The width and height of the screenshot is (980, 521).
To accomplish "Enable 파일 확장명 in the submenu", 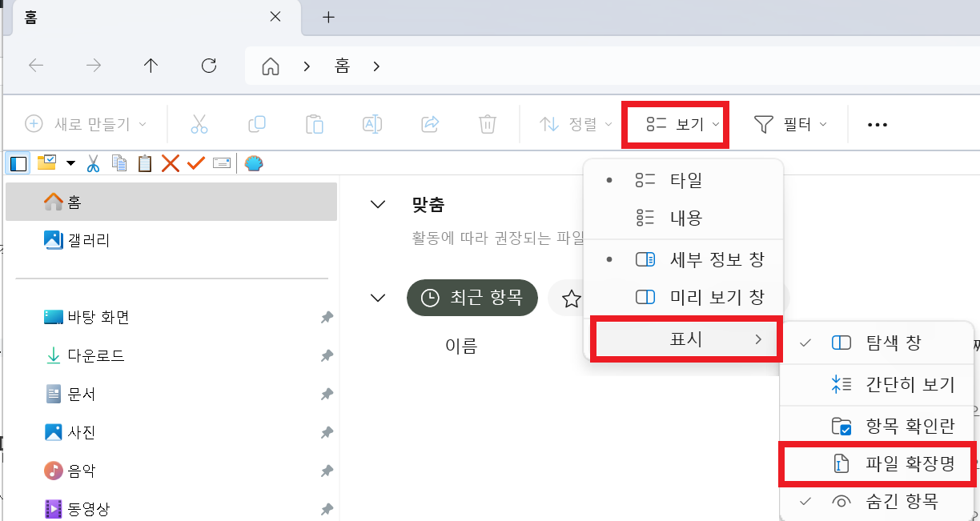I will point(878,464).
